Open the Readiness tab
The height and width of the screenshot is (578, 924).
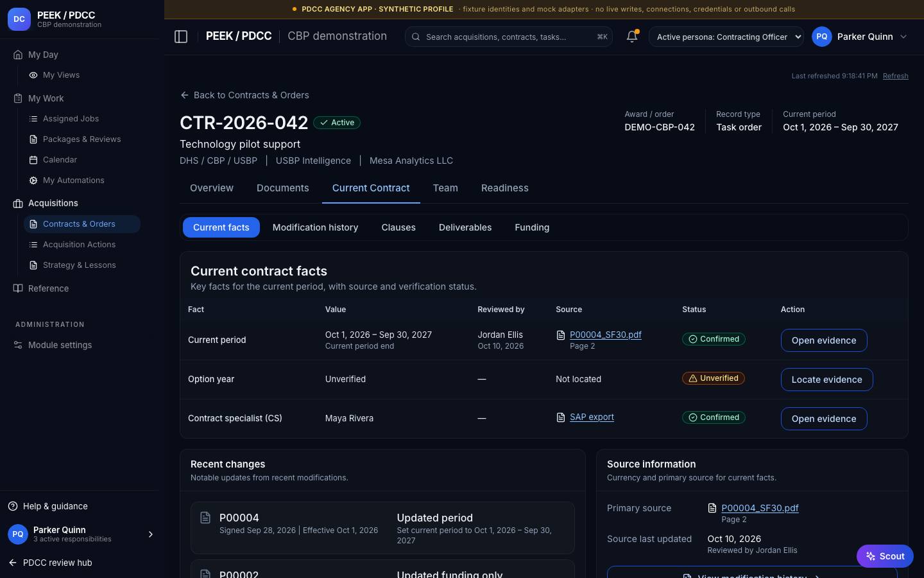(x=505, y=188)
